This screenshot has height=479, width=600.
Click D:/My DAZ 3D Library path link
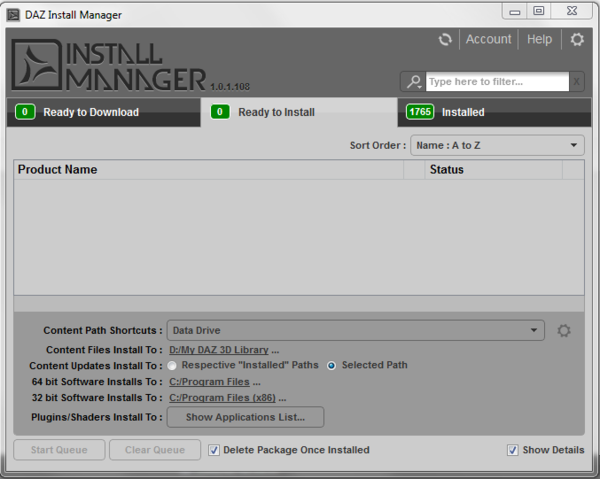pos(218,350)
